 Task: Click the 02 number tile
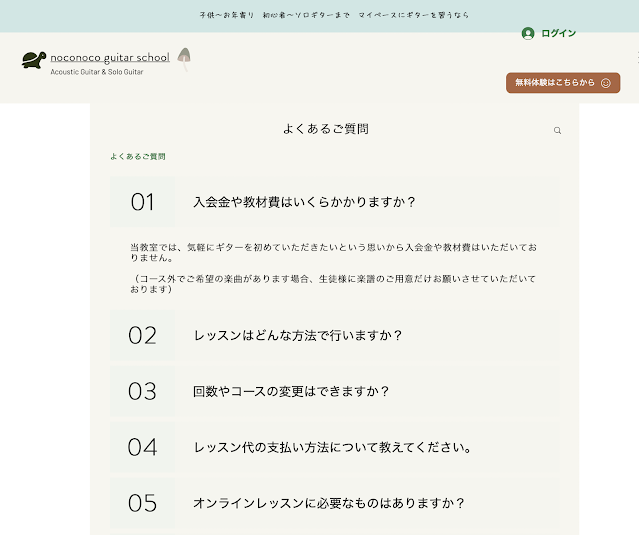[142, 335]
